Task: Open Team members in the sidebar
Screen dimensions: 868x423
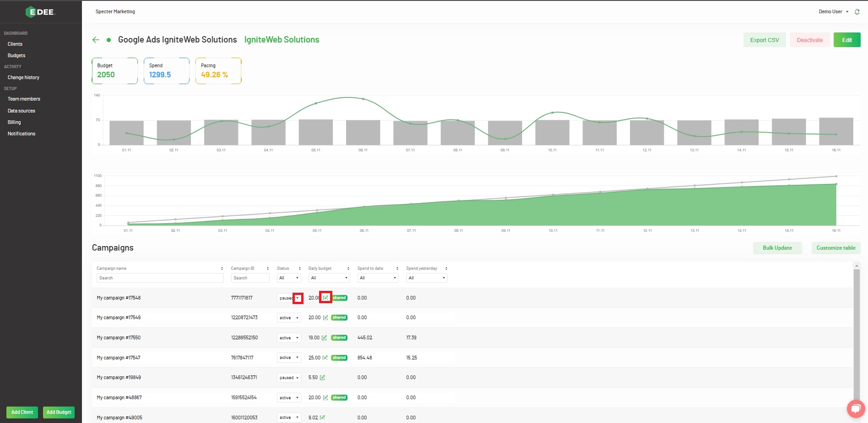Action: [24, 99]
